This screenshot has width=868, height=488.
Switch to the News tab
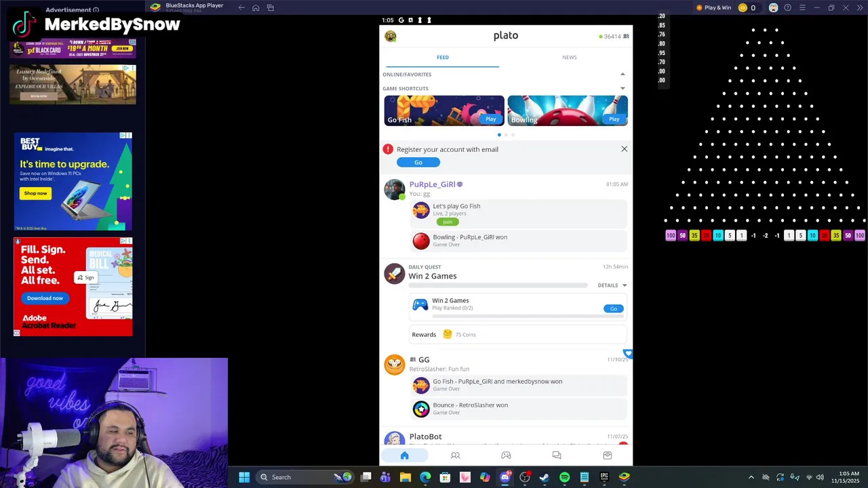(570, 58)
